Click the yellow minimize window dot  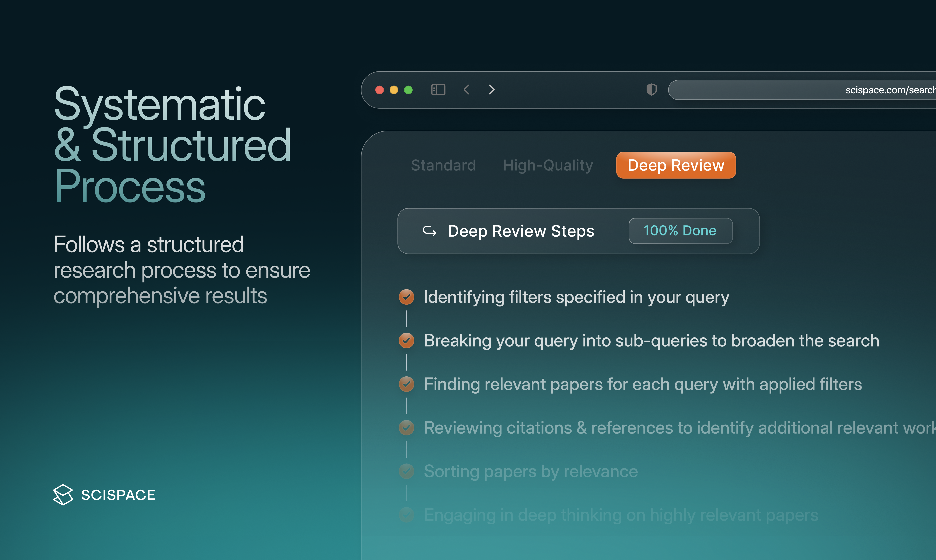(394, 90)
